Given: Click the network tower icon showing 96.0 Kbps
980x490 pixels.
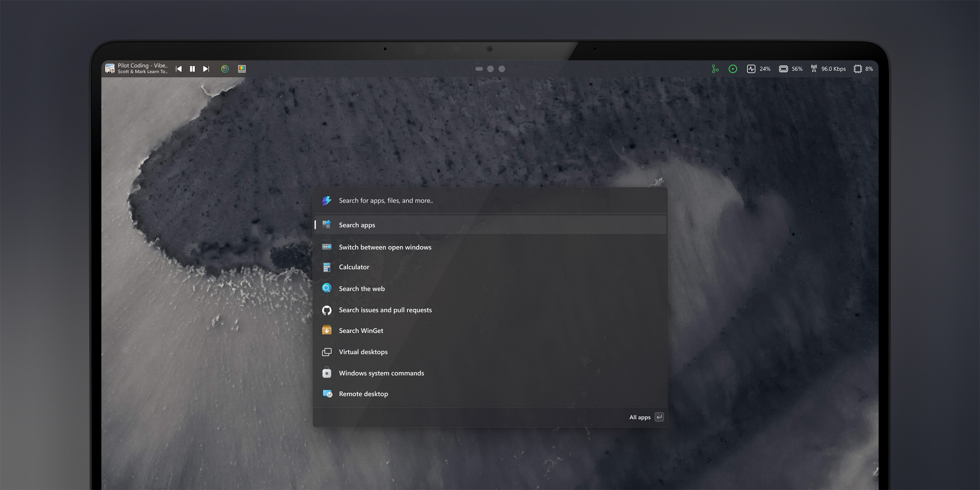Looking at the screenshot, I should point(814,69).
